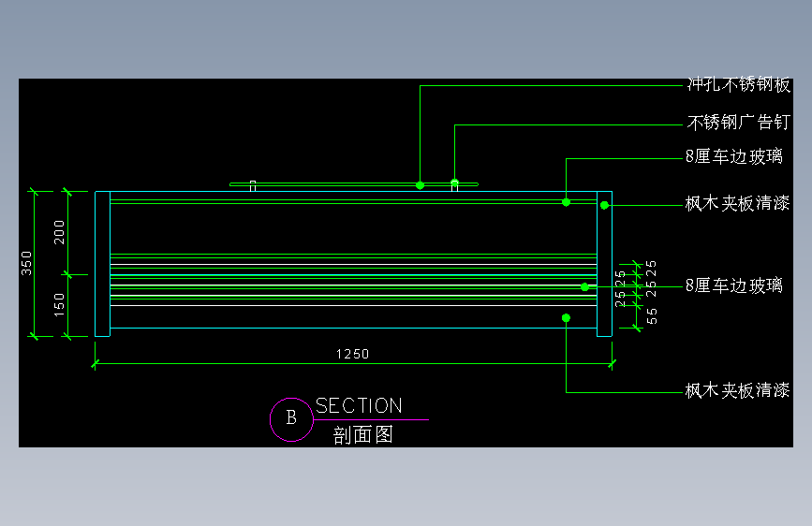
Task: Select the 150 vertical dimension text
Action: pyautogui.click(x=59, y=305)
